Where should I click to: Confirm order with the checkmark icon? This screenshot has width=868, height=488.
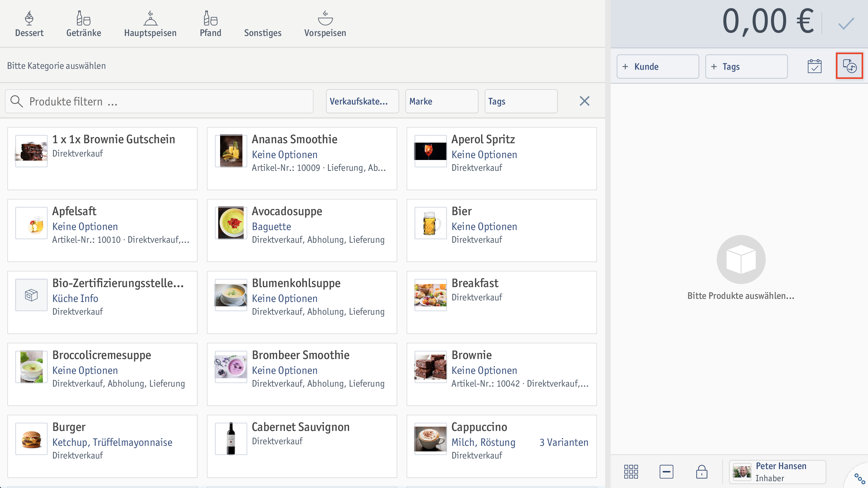click(x=846, y=24)
